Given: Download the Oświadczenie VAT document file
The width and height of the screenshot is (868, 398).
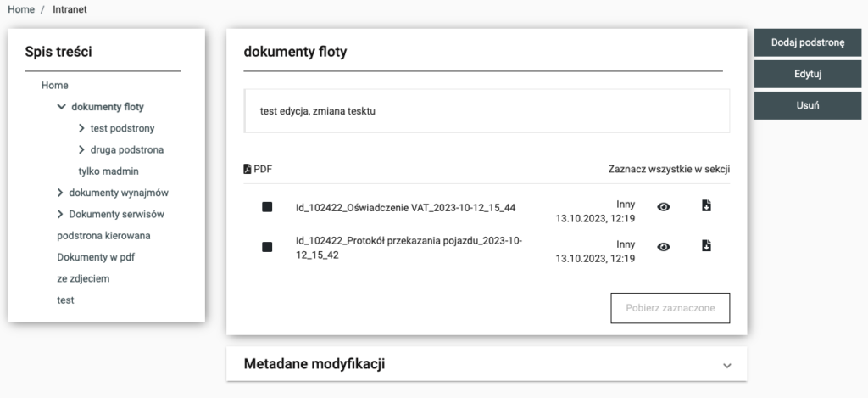Looking at the screenshot, I should [706, 205].
